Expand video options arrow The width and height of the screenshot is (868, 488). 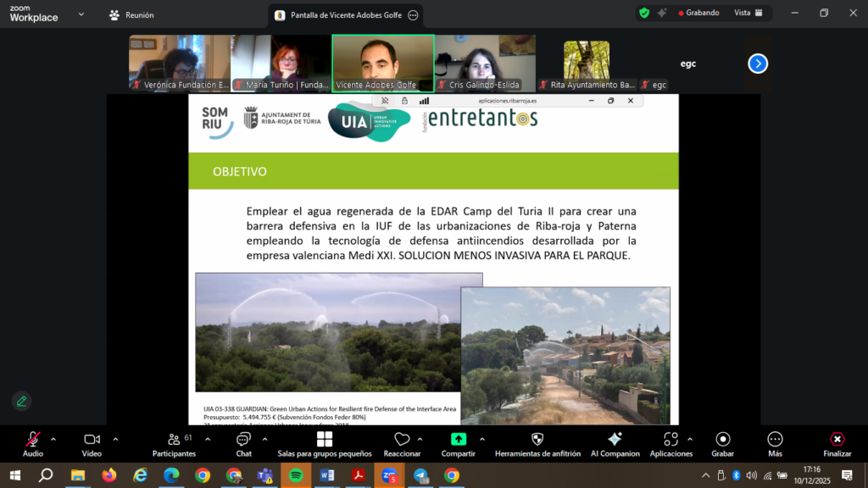[115, 440]
